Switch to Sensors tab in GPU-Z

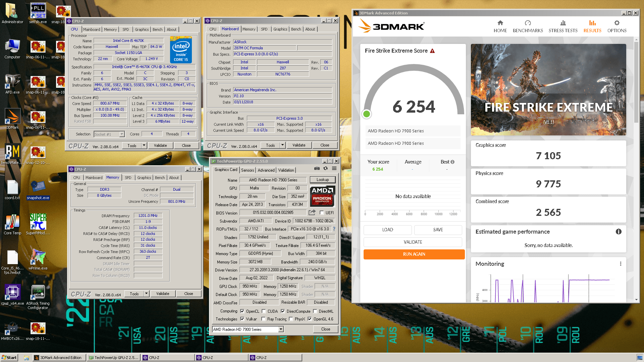[248, 170]
